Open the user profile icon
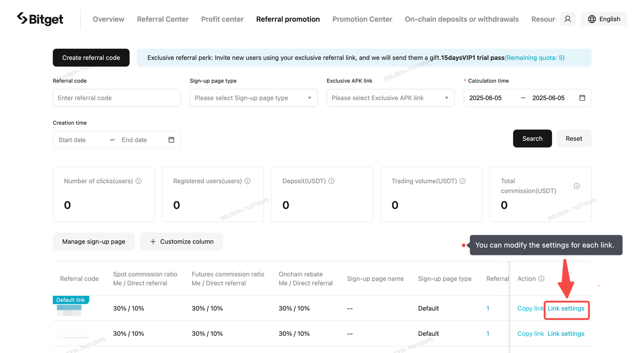This screenshot has height=353, width=644. coord(568,19)
